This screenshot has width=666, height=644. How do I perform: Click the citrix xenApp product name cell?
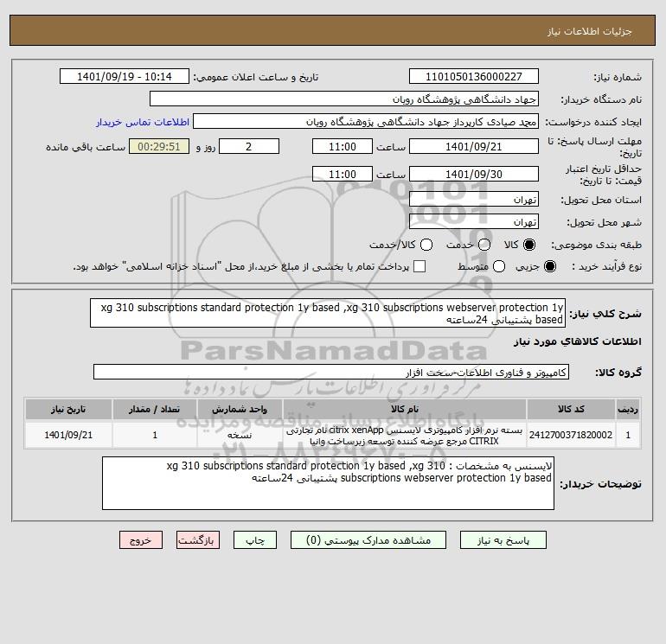click(x=405, y=435)
